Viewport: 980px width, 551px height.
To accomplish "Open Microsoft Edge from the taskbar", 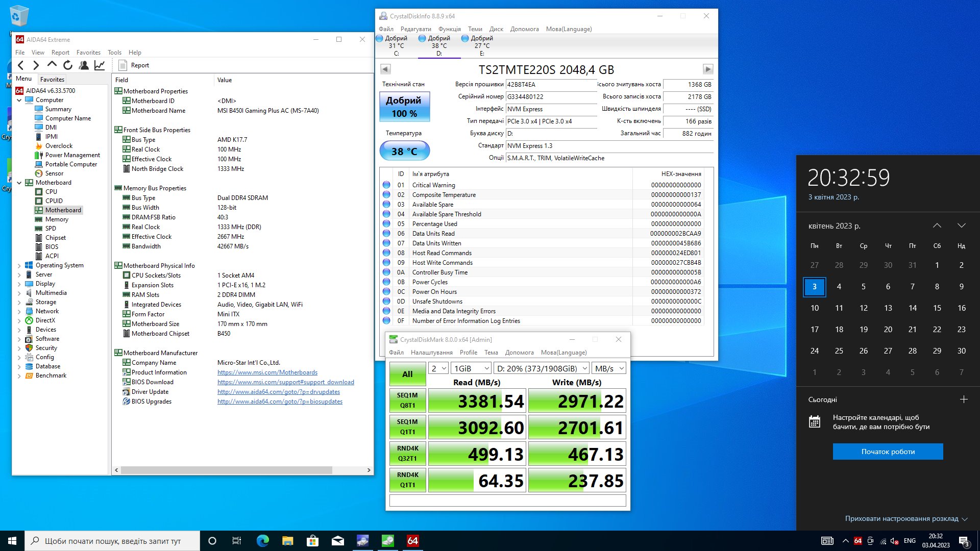I will tap(263, 541).
